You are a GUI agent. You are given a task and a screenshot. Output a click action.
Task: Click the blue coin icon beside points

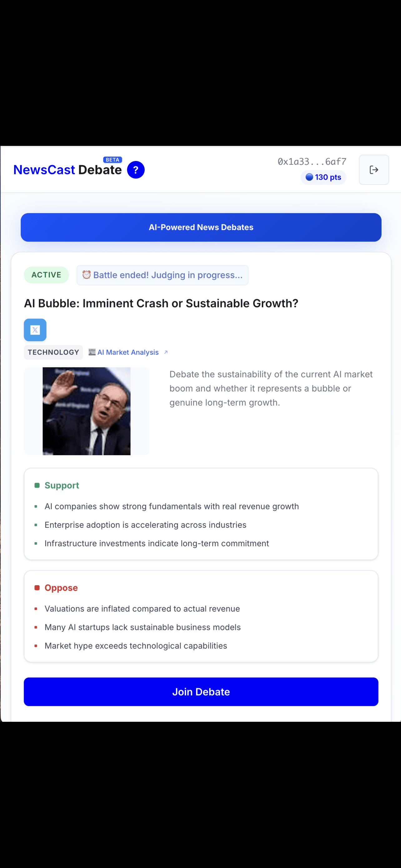point(309,177)
